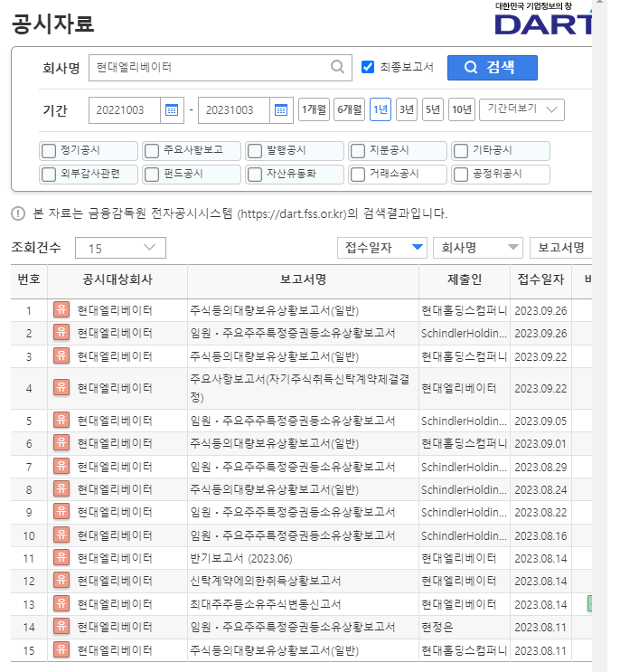Click the 유 badge in row 4
The height and width of the screenshot is (672, 620).
61,387
